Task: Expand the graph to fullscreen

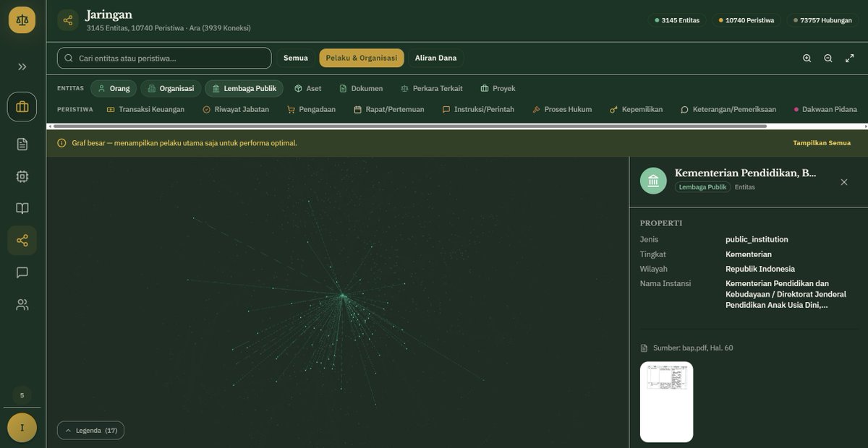Action: pyautogui.click(x=848, y=57)
